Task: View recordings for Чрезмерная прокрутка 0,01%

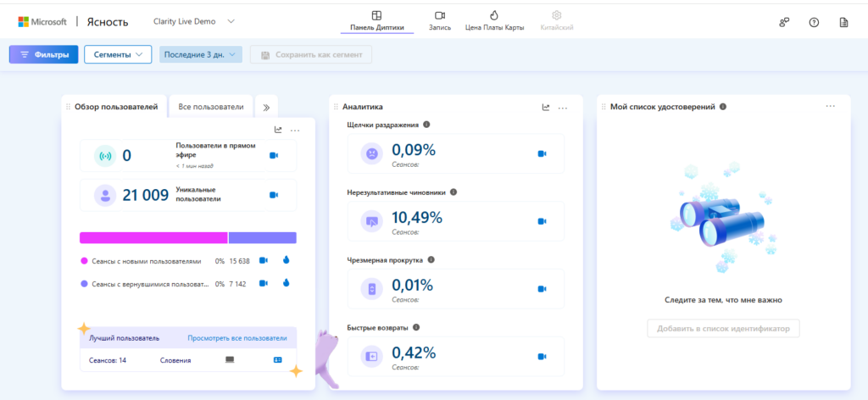Action: coord(542,289)
